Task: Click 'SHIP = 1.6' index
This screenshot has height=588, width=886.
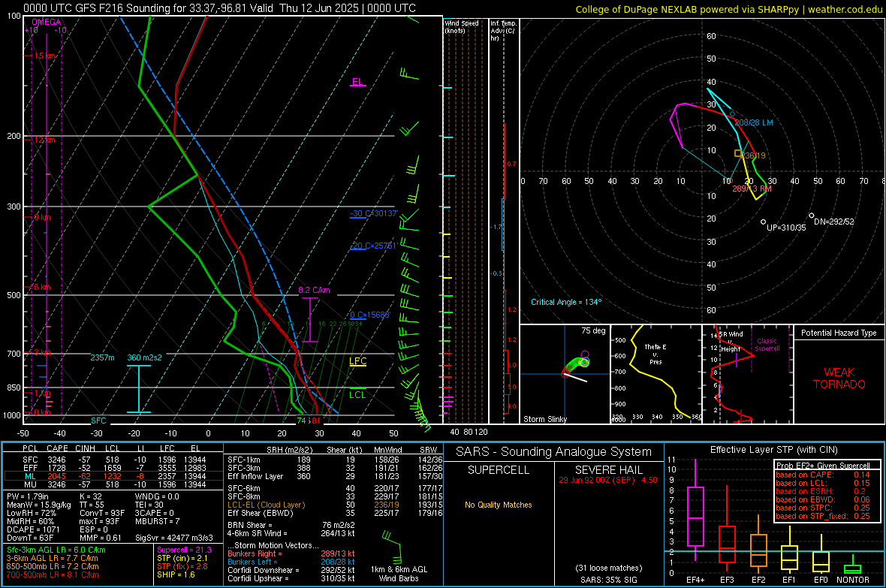Action: point(176,574)
